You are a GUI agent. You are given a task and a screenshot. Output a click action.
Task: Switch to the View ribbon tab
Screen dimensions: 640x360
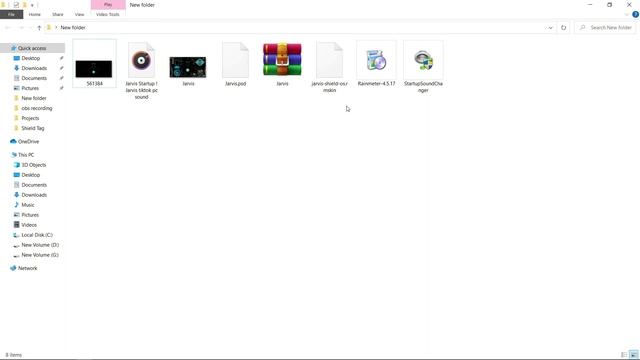coord(79,14)
